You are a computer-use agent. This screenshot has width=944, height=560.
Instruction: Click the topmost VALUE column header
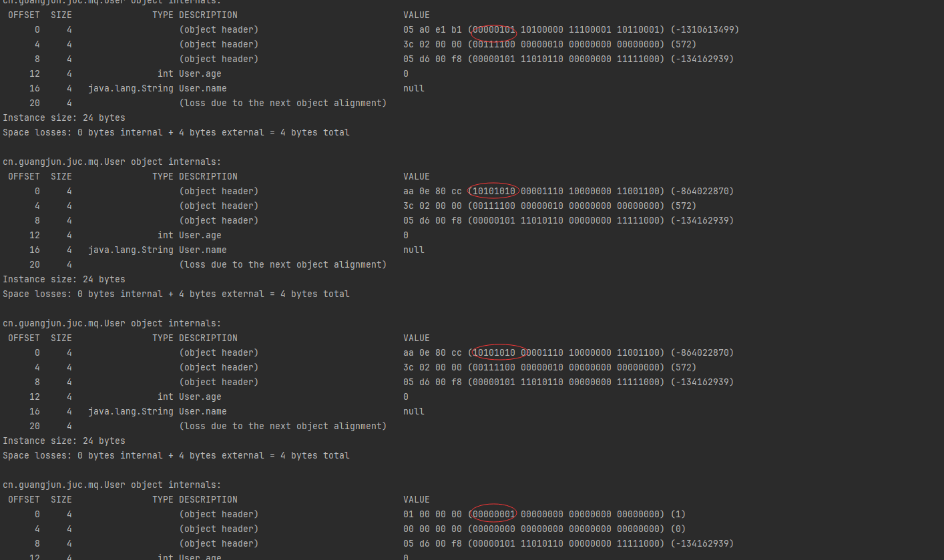[x=417, y=15]
